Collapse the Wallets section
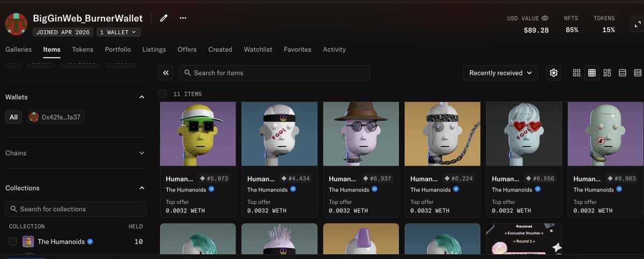Screen dimensions: 644x259 142,97
